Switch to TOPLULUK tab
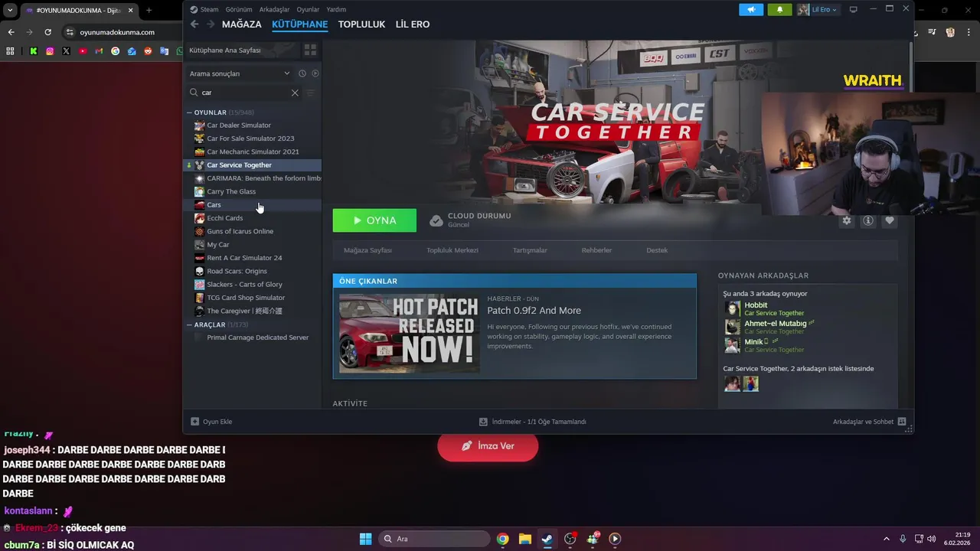 361,24
